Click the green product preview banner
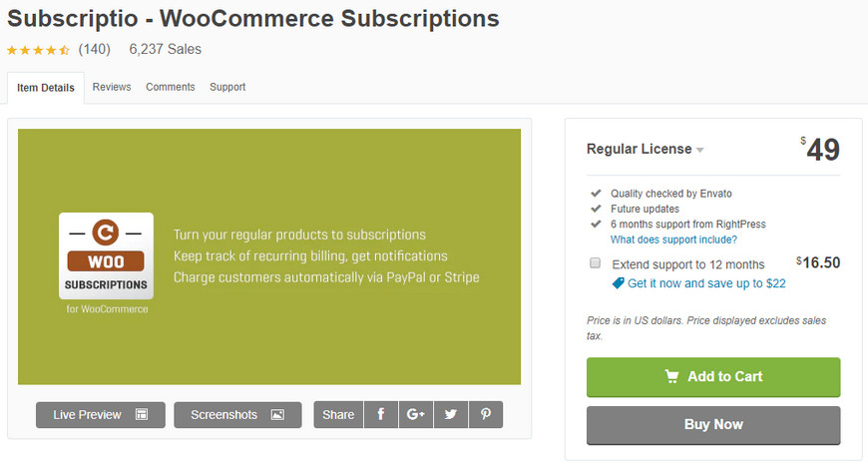The height and width of the screenshot is (471, 868). pyautogui.click(x=269, y=256)
